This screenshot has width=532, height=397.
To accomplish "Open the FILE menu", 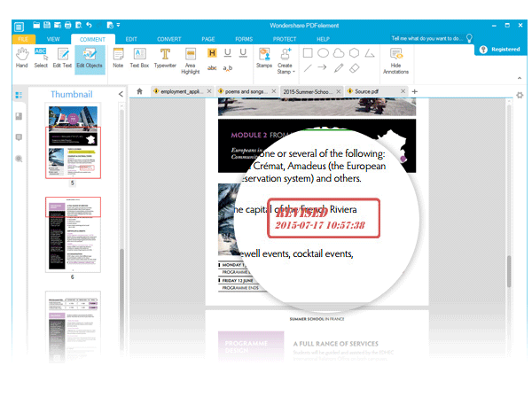I will [23, 39].
